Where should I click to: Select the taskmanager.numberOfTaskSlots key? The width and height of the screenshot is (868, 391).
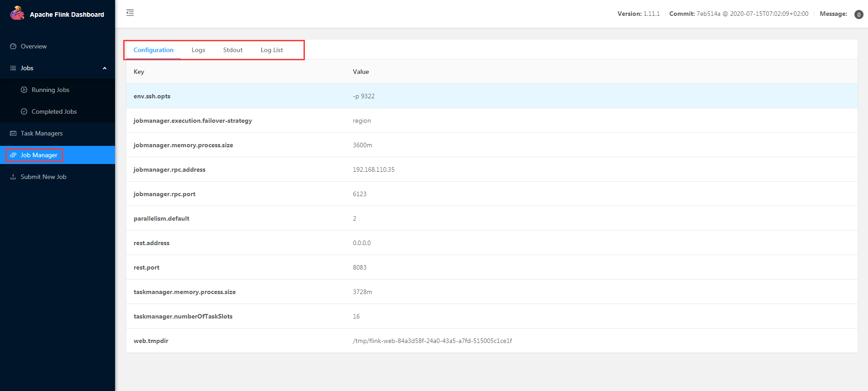tap(183, 316)
